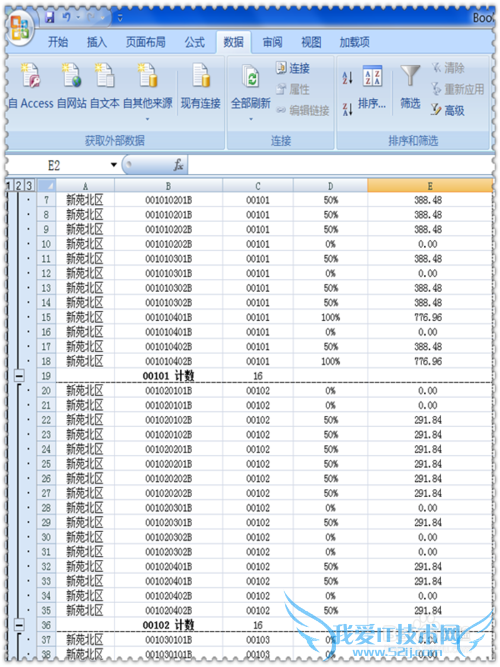Click the Office button logo

click(x=20, y=29)
